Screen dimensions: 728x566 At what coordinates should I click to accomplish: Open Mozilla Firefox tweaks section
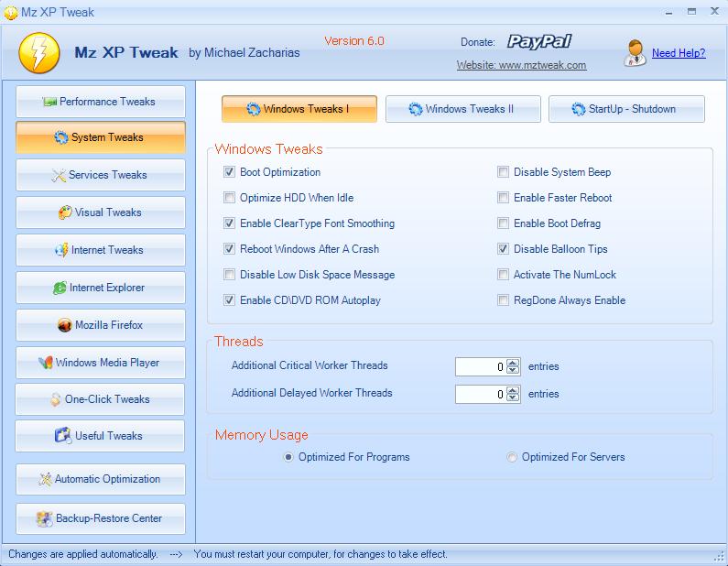100,325
